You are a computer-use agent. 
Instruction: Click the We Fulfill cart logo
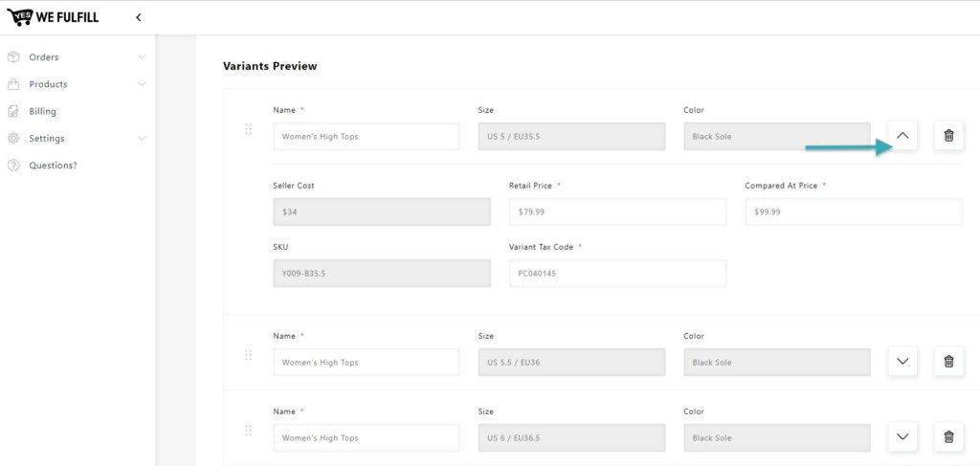pyautogui.click(x=19, y=17)
